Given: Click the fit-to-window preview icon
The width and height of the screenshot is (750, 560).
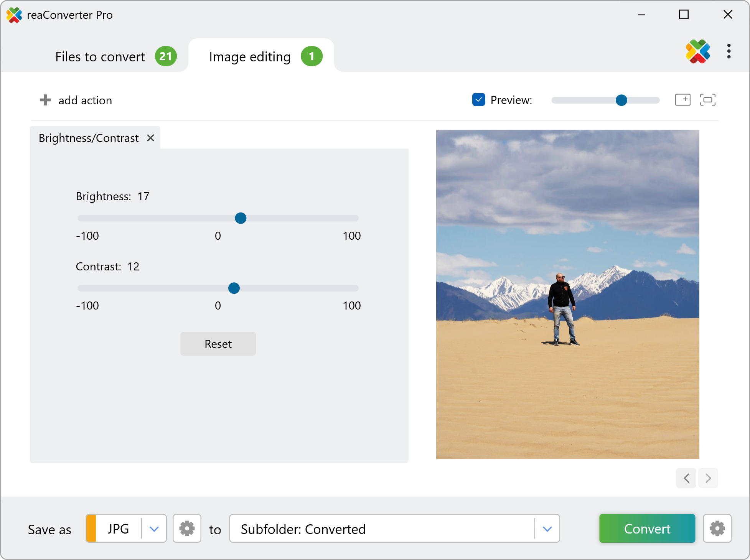Looking at the screenshot, I should click(x=707, y=100).
